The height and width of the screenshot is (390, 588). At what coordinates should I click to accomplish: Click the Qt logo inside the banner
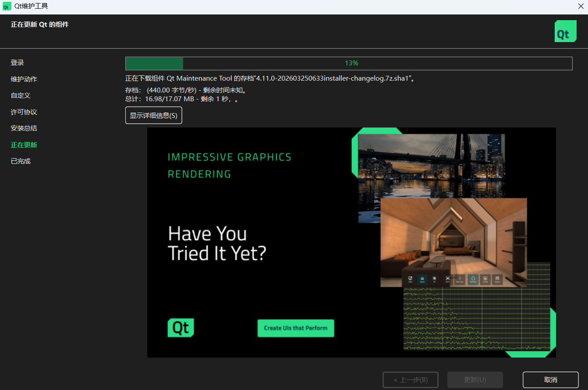pos(181,328)
